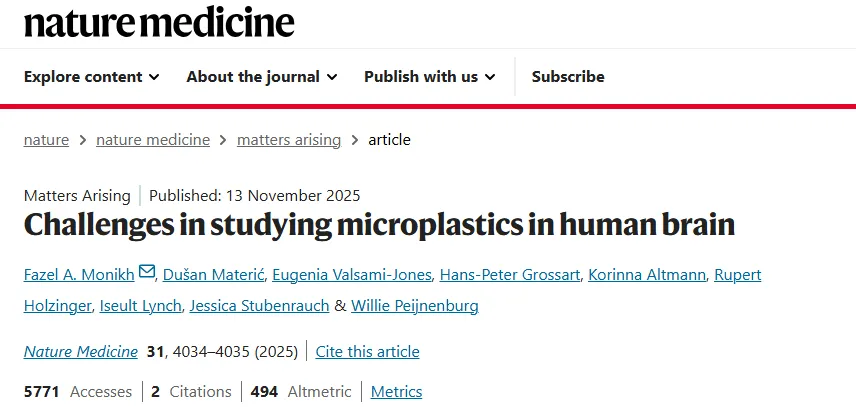The image size is (856, 407).
Task: Expand the Explore content chevron
Action: [154, 77]
